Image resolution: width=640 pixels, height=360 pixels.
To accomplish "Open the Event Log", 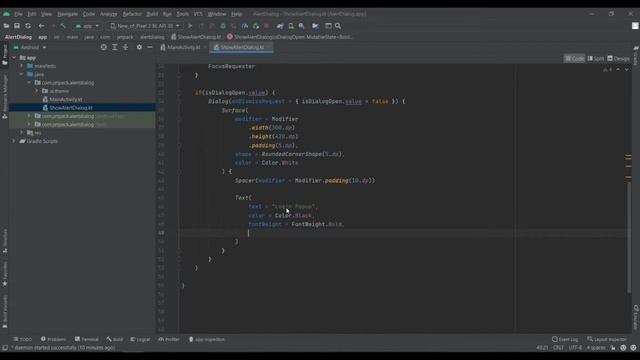I will click(x=565, y=339).
